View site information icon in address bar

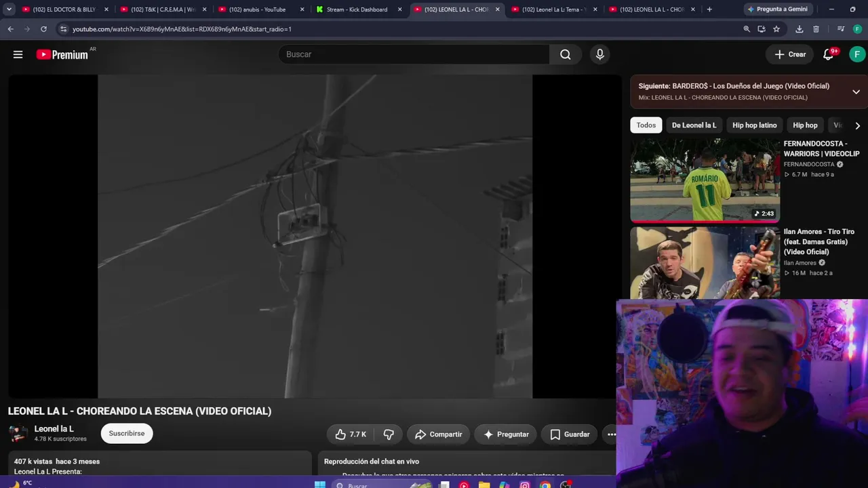[63, 29]
